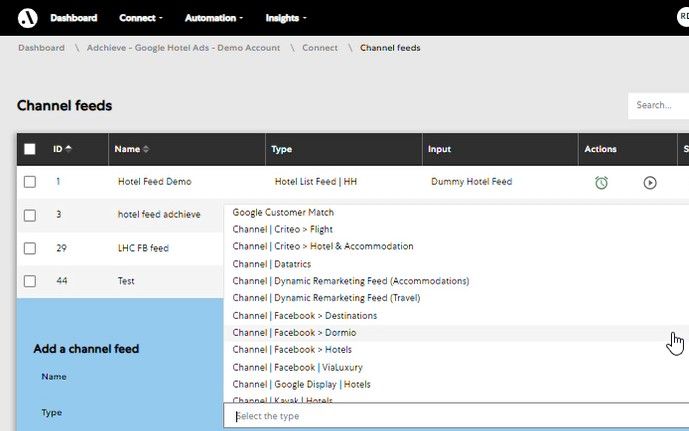
Task: Choose Channel | Datatrics option
Action: point(272,264)
